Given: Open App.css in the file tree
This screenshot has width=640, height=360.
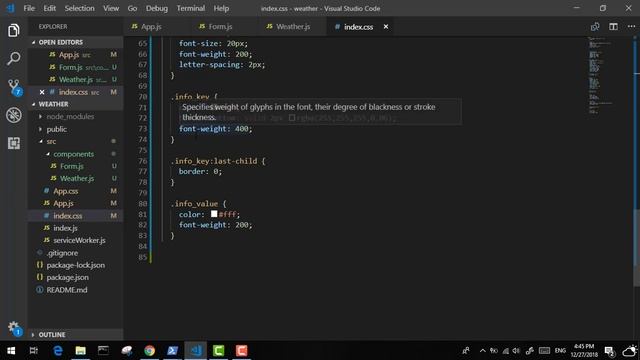Looking at the screenshot, I should coord(66,191).
